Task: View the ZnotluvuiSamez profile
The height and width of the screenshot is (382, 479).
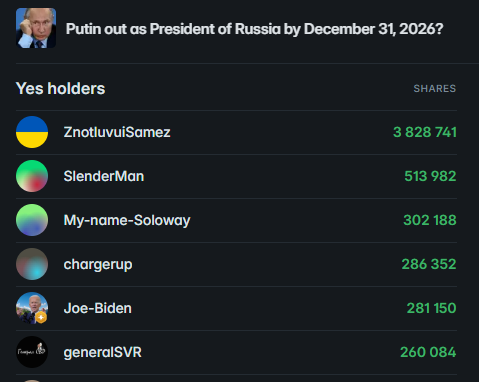Action: (117, 132)
